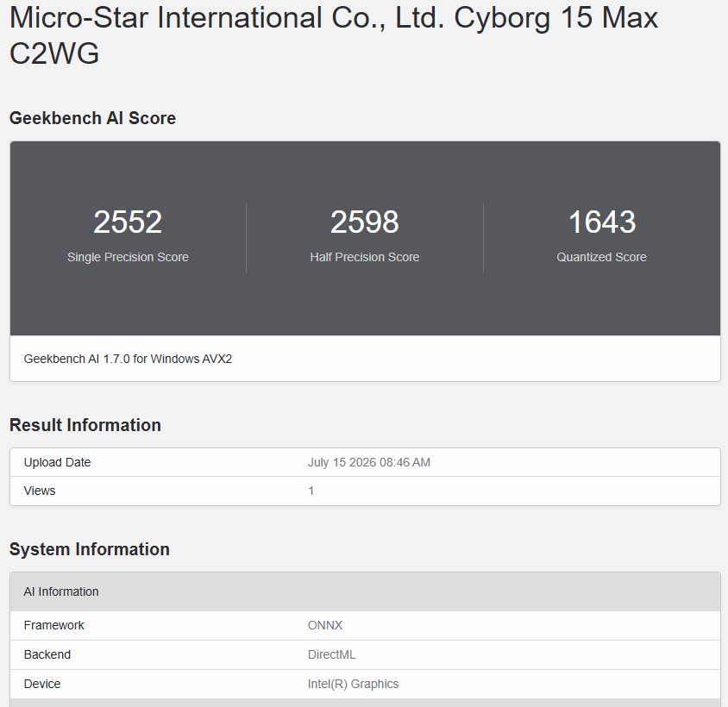Click the July 15 2026 08:46 AM value

pos(368,462)
